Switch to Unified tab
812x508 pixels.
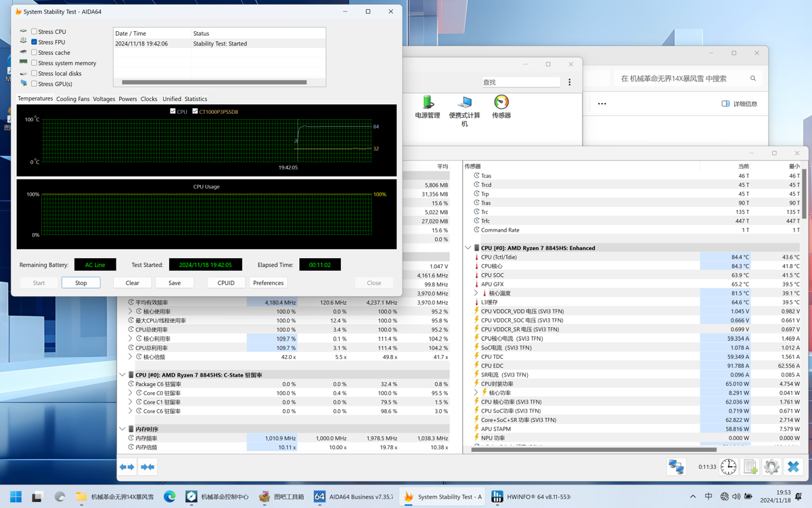tap(171, 99)
